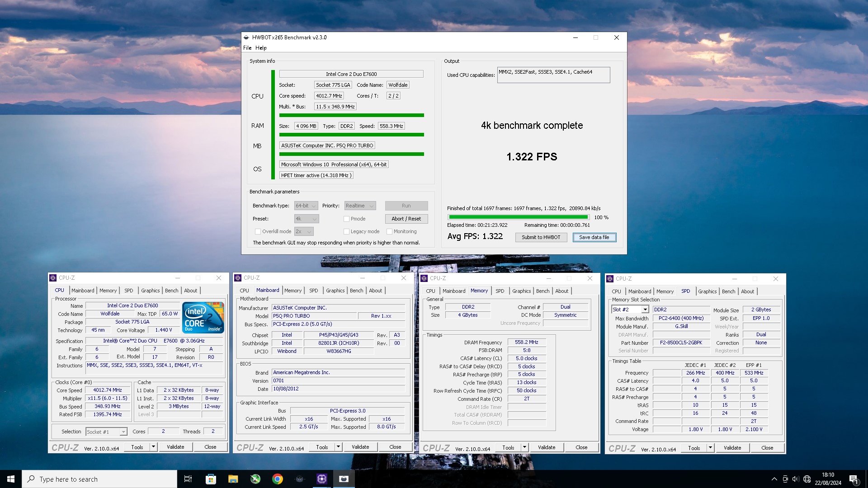
Task: Open the Overkill mode 2x dropdown
Action: 304,232
